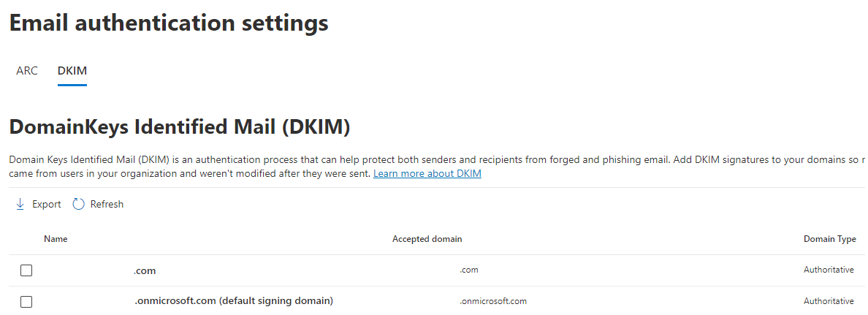Open the bold .com domain name entry
The image size is (868, 315).
point(145,270)
